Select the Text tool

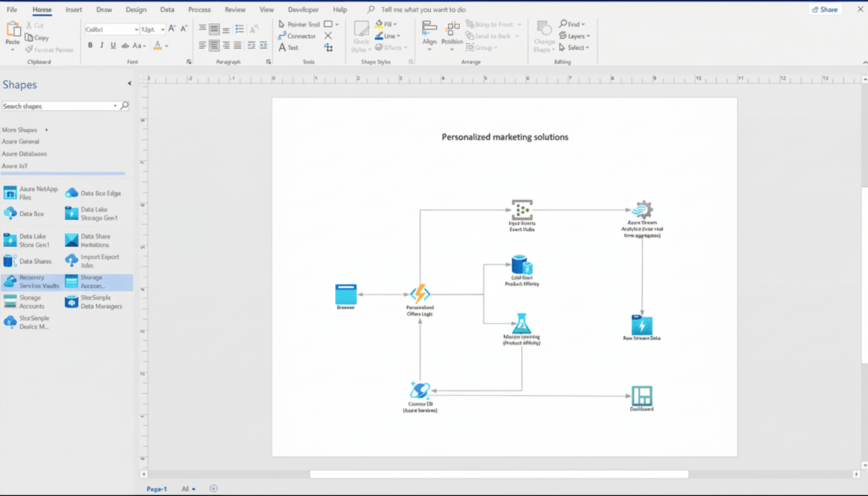click(290, 47)
